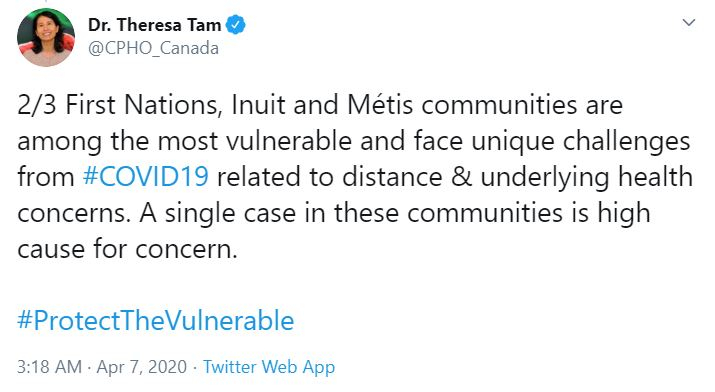Image resolution: width=715 pixels, height=392 pixels.
Task: Visit the @CPHO_Canada handle
Action: pos(153,48)
